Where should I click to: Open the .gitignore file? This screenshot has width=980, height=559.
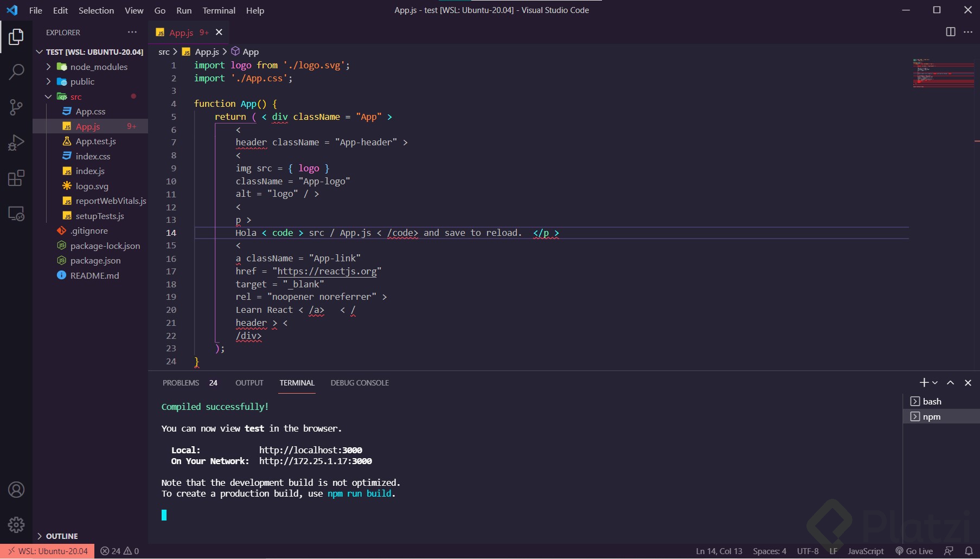click(90, 231)
